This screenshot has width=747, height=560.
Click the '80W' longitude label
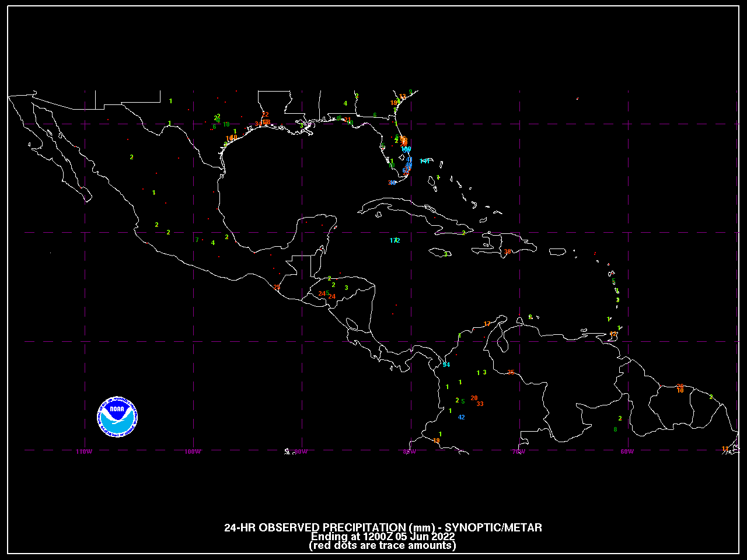click(x=410, y=452)
